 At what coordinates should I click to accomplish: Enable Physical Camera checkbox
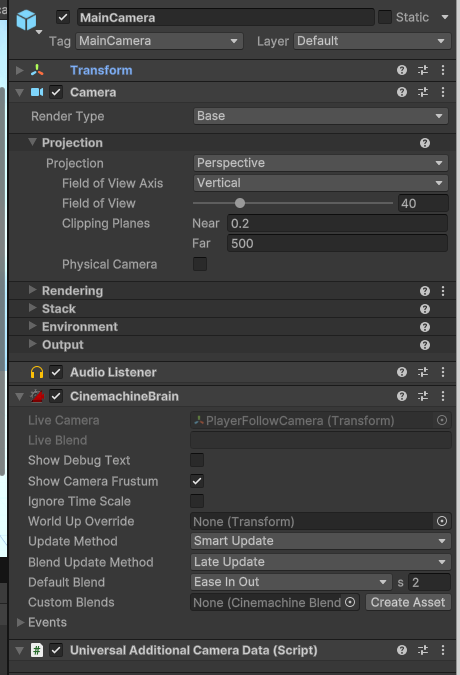coord(200,264)
